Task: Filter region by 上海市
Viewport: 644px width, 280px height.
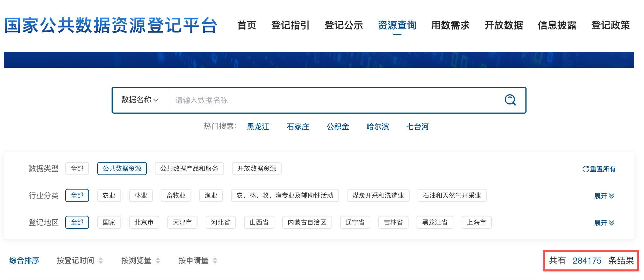Action: coord(477,222)
